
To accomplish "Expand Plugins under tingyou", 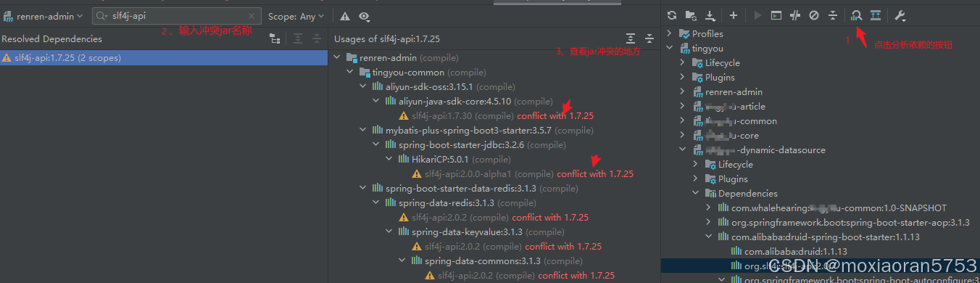I will tap(683, 78).
